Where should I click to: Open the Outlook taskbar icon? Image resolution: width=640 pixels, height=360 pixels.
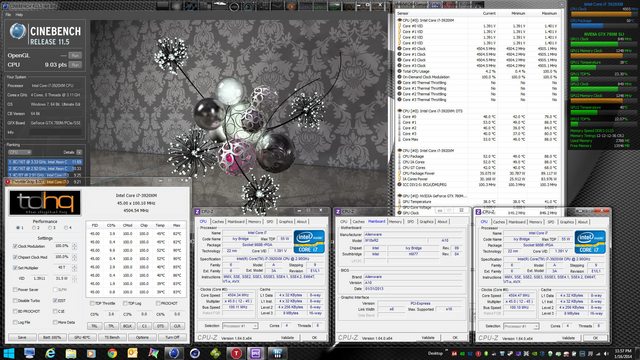point(132,353)
